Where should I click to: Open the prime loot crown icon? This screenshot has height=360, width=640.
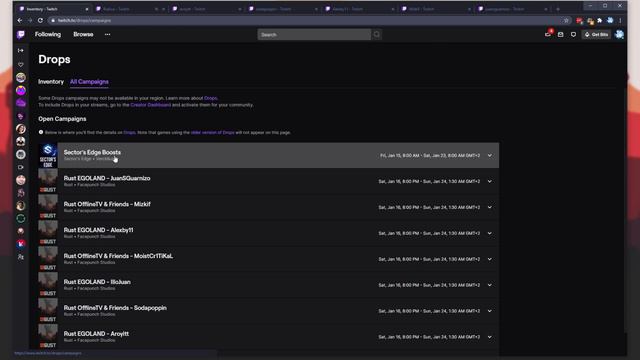click(548, 35)
